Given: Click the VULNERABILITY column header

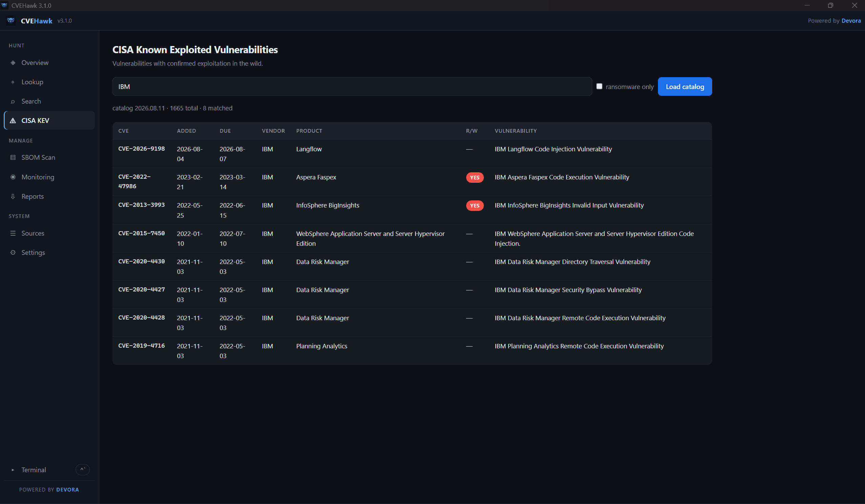Looking at the screenshot, I should click(x=516, y=131).
